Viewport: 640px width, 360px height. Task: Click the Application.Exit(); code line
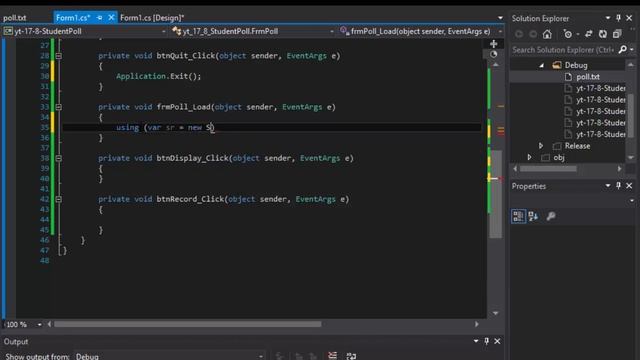pos(158,76)
